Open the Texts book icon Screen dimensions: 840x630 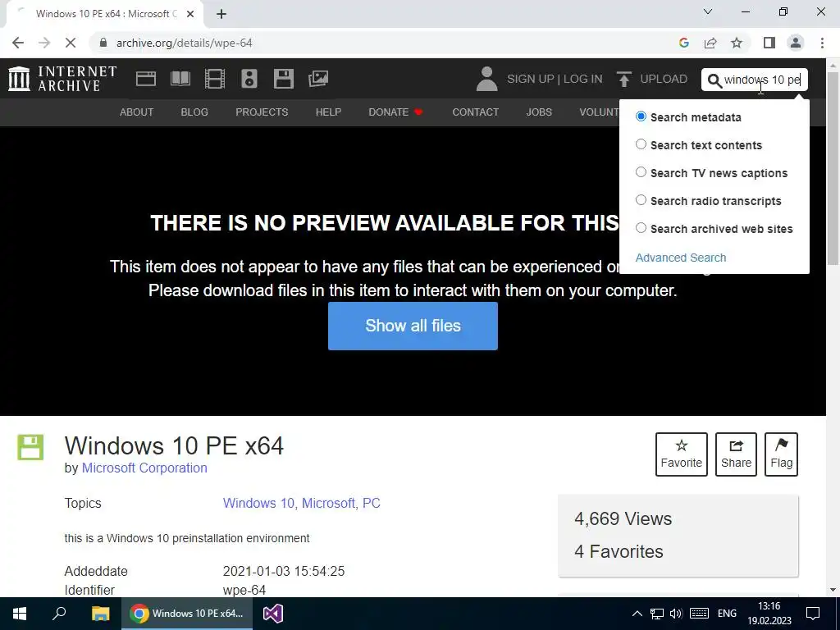[180, 79]
